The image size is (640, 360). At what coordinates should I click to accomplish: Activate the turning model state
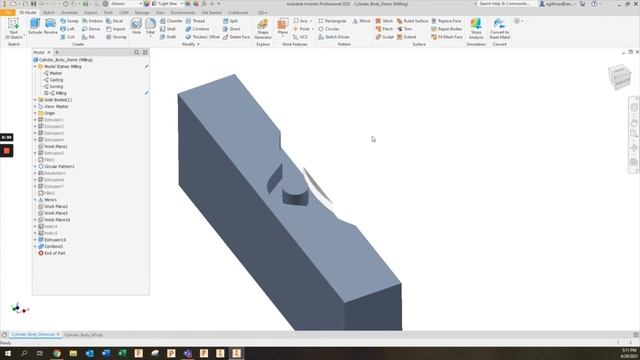point(53,87)
